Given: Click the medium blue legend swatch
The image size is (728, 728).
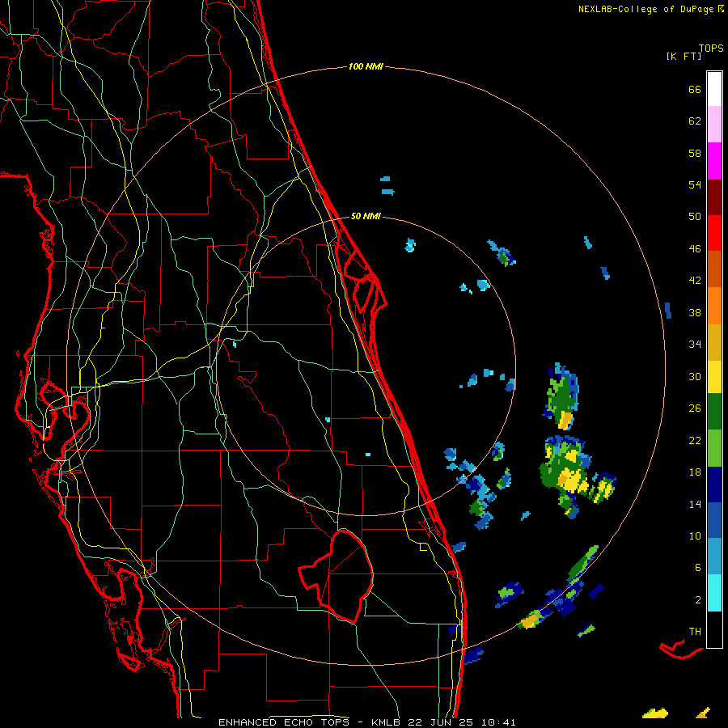Looking at the screenshot, I should pos(714,520).
